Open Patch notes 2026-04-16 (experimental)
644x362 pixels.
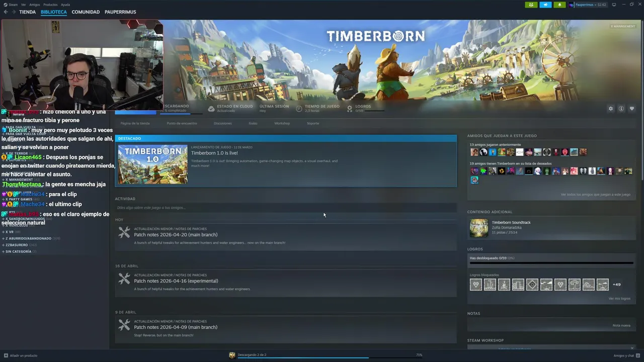pos(176,281)
